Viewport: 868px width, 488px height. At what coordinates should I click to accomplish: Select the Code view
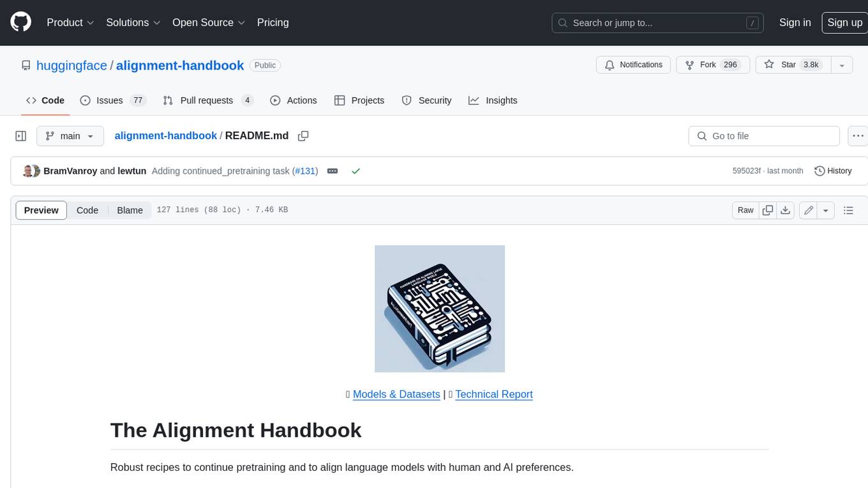coord(87,210)
